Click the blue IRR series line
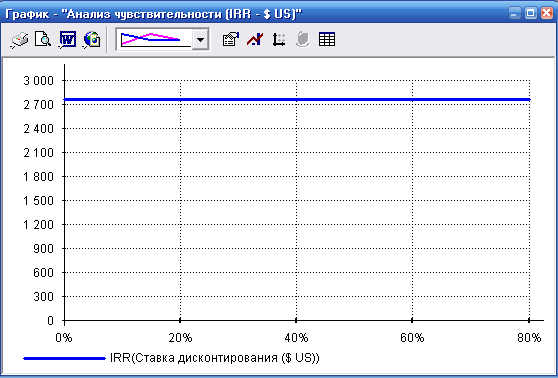This screenshot has height=378, width=558. click(297, 99)
